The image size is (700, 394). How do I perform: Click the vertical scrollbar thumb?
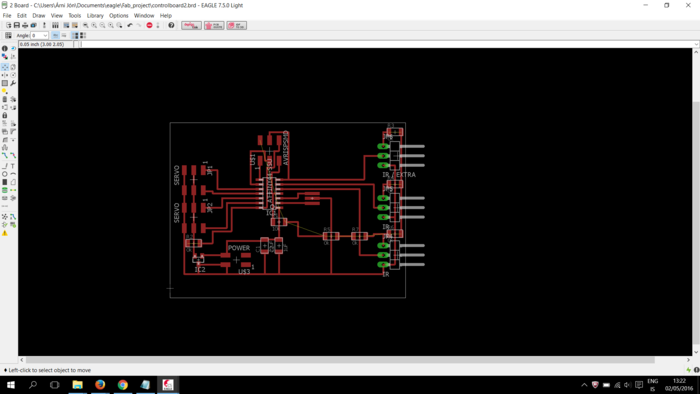(696, 223)
